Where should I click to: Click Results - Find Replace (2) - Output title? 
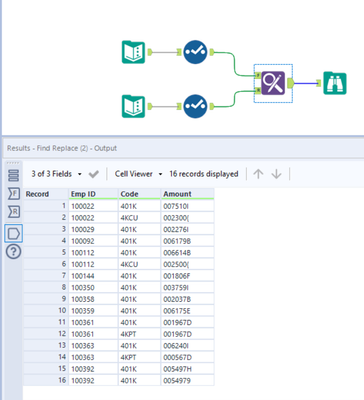[x=62, y=148]
